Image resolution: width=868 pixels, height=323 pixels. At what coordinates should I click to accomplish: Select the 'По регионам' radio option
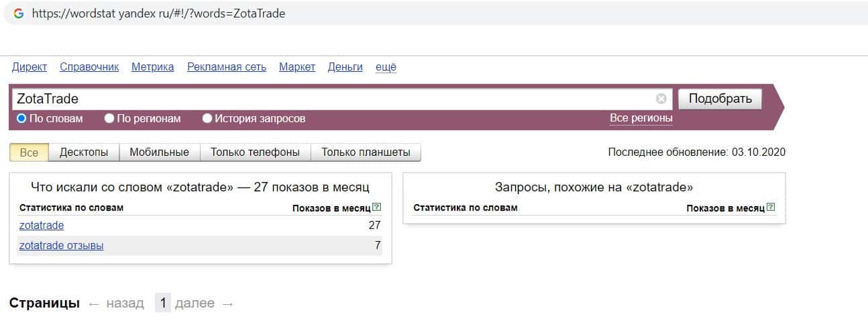tap(109, 119)
